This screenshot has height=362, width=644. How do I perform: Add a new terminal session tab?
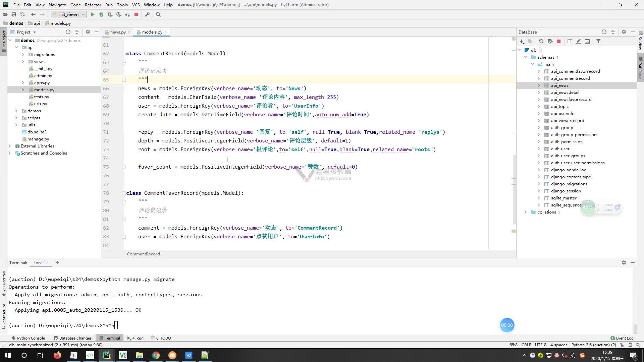point(57,262)
